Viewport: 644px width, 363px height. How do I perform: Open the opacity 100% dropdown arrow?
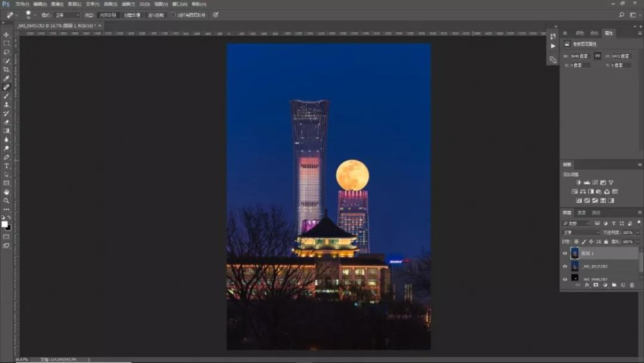click(638, 233)
